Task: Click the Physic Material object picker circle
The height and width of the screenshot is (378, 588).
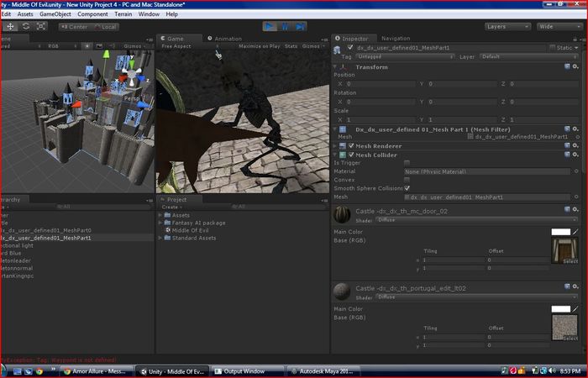Action: click(577, 171)
